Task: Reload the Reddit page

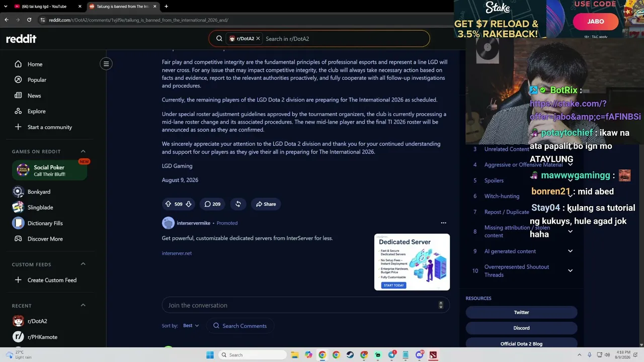Action: (x=29, y=20)
